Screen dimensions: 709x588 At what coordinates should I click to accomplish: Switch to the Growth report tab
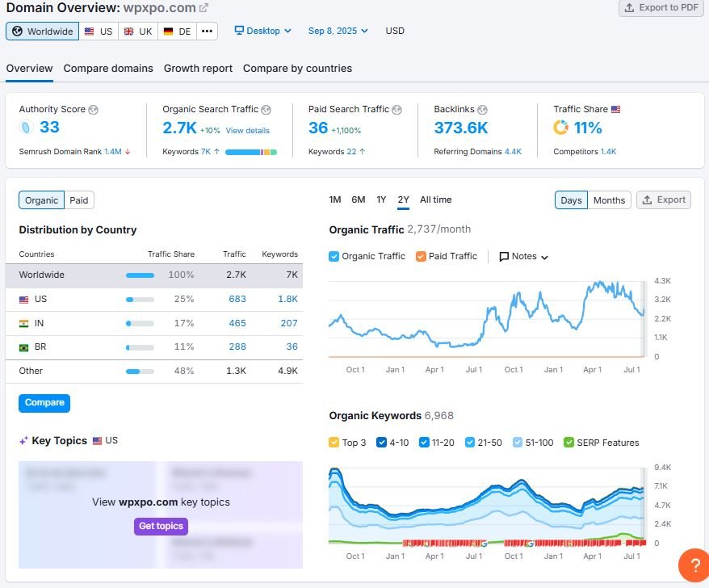tap(198, 69)
